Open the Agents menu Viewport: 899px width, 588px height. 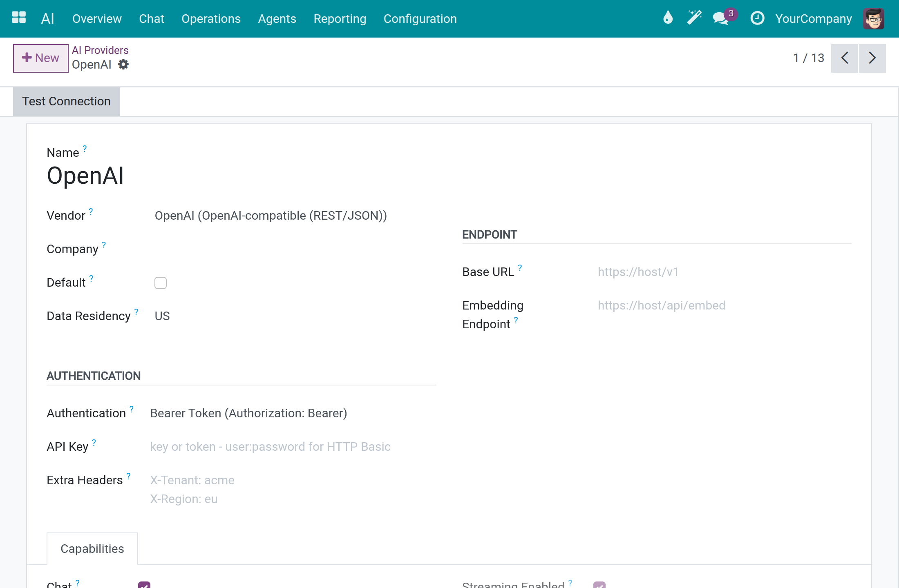[277, 19]
